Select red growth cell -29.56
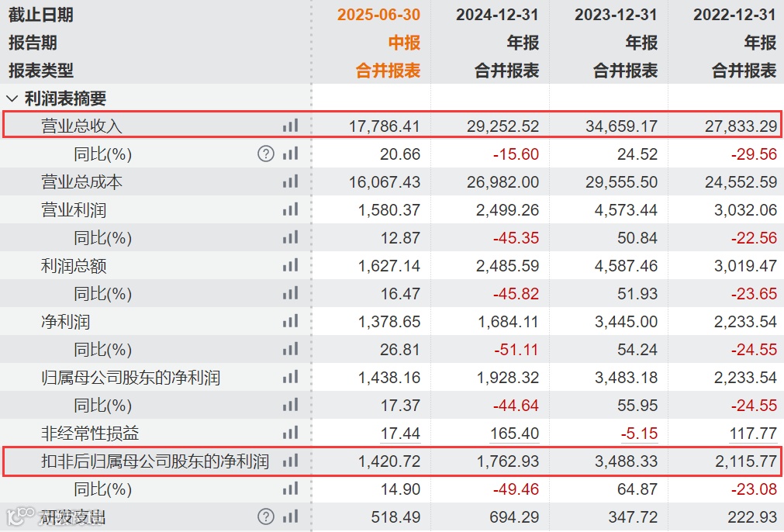The height and width of the screenshot is (532, 784). point(754,154)
